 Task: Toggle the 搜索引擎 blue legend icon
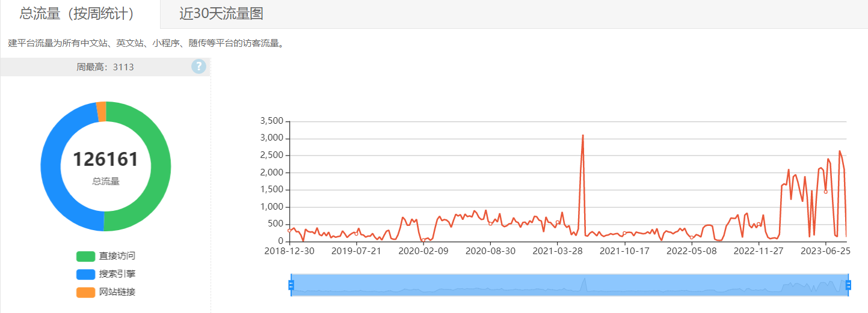pos(85,275)
